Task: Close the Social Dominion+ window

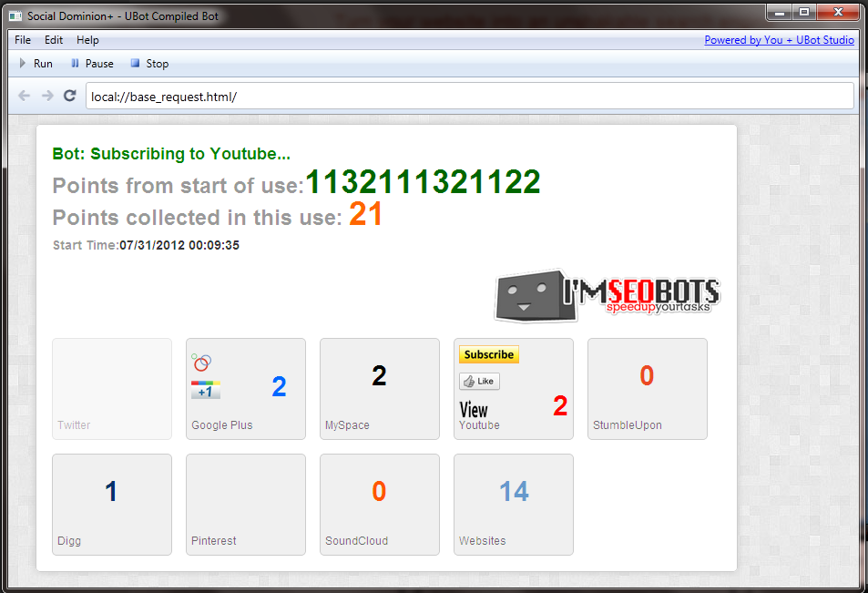Action: pyautogui.click(x=838, y=12)
